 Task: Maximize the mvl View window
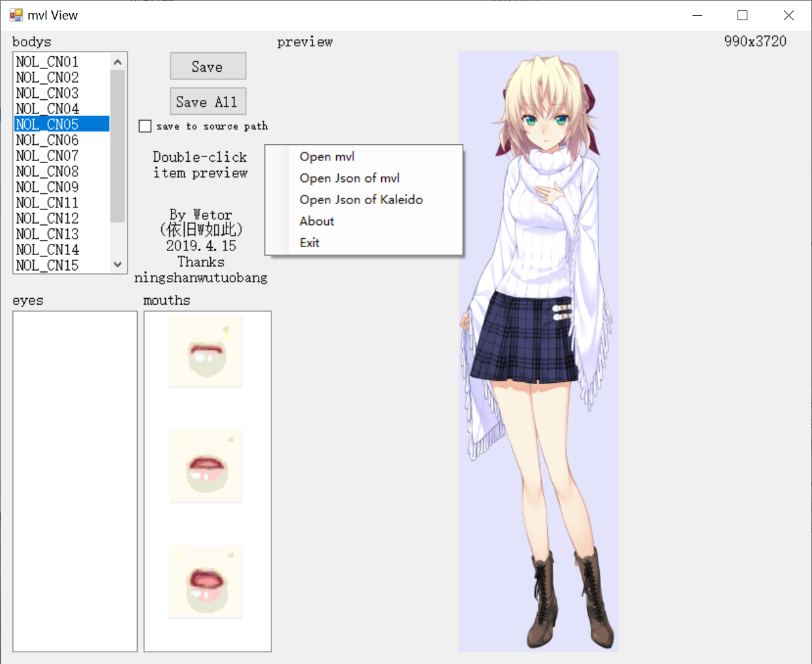point(742,15)
